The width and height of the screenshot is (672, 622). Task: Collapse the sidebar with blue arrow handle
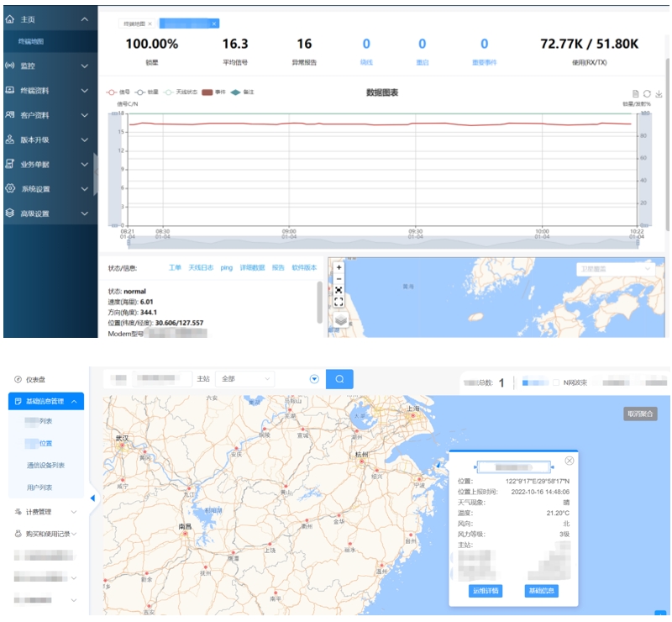pyautogui.click(x=92, y=498)
